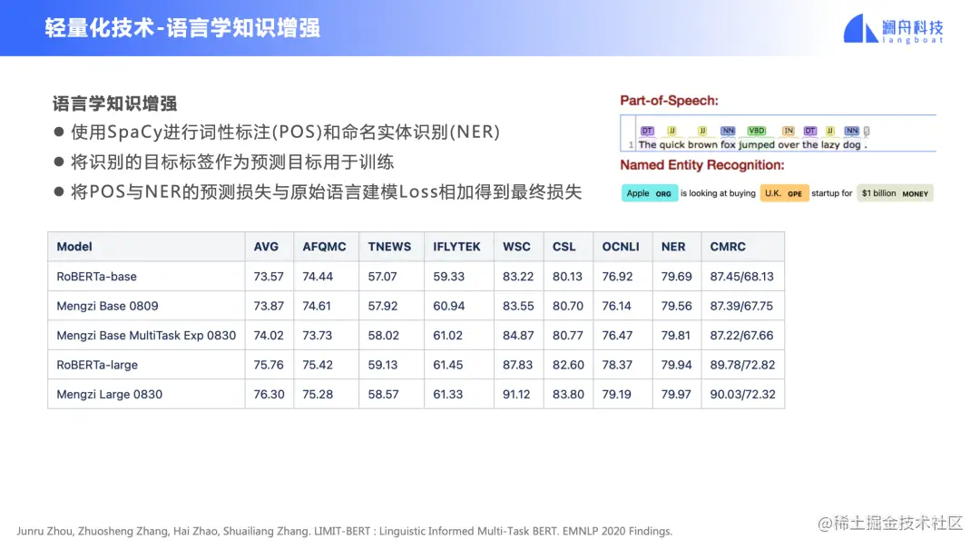Click the 'Model' column header
The height and width of the screenshot is (549, 980).
click(74, 246)
